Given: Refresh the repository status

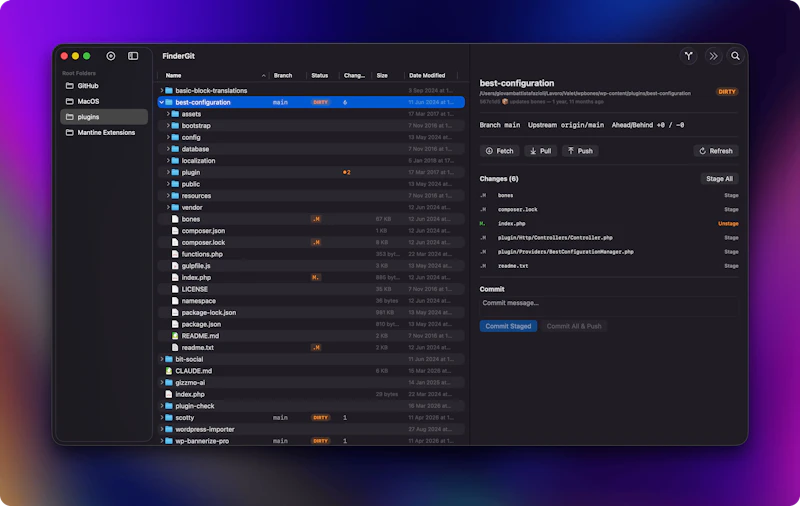Looking at the screenshot, I should 716,151.
